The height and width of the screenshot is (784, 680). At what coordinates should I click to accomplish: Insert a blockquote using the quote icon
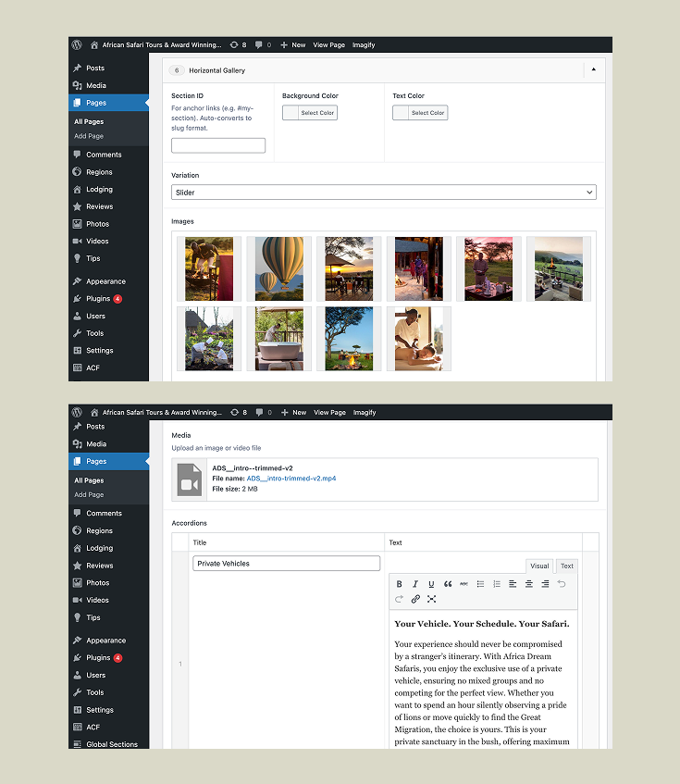[448, 584]
